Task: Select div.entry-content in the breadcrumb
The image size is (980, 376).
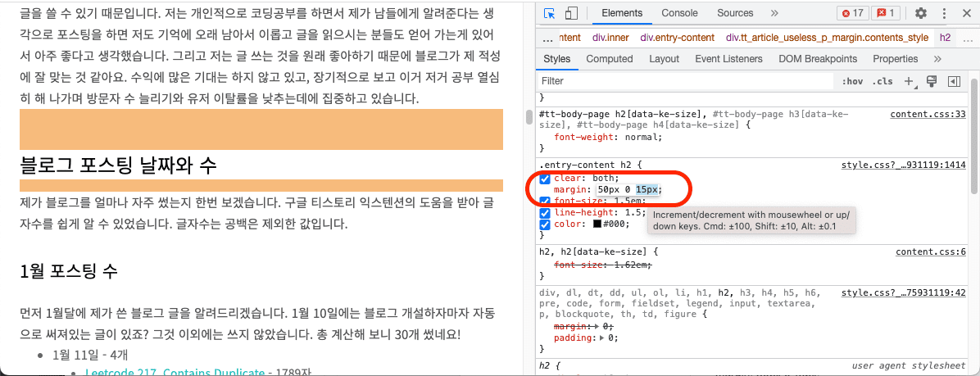Action: coord(678,38)
